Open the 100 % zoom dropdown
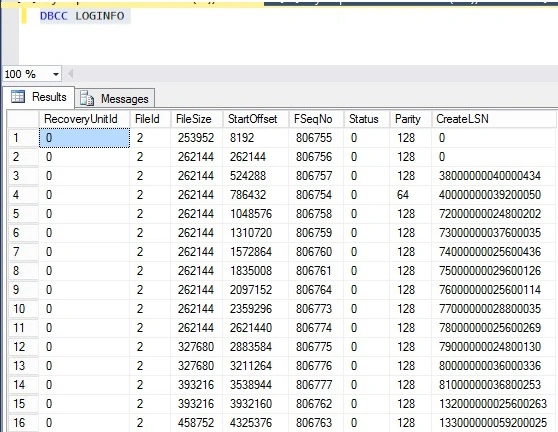 click(56, 74)
